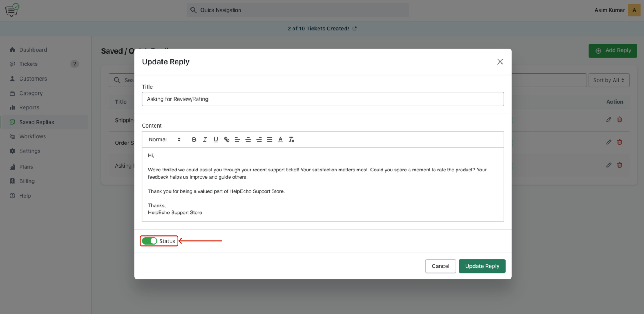Open the 2 of 10 Tickets Created link

coord(322,29)
